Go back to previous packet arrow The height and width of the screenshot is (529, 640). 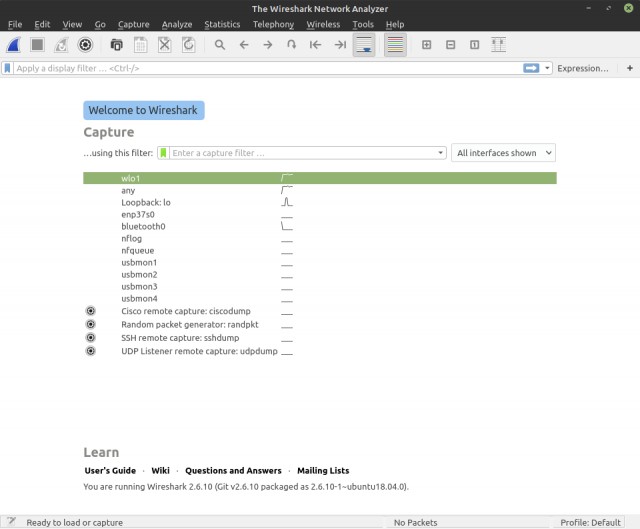pyautogui.click(x=244, y=45)
